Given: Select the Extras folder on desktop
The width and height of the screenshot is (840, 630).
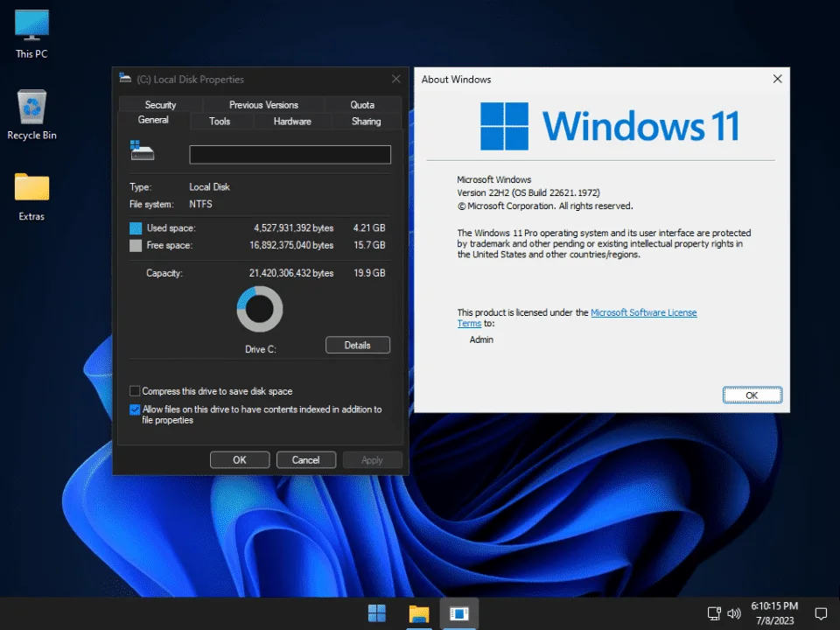Looking at the screenshot, I should [x=31, y=197].
